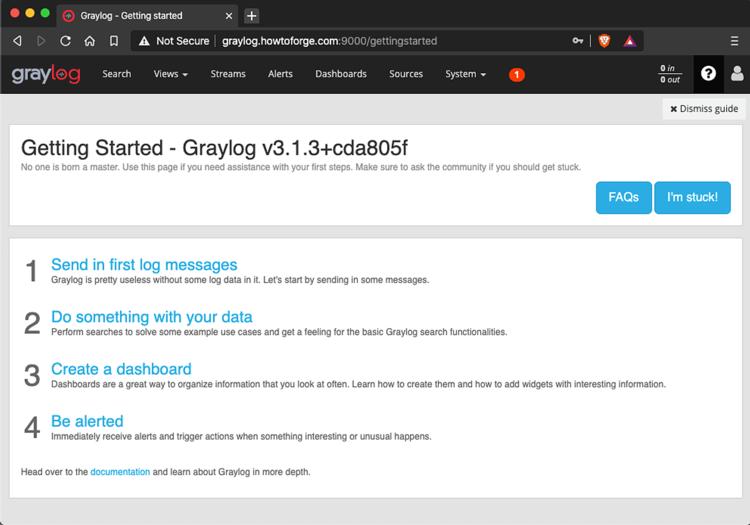Click the Brave shields icon
Image resolution: width=750 pixels, height=525 pixels.
(x=604, y=41)
